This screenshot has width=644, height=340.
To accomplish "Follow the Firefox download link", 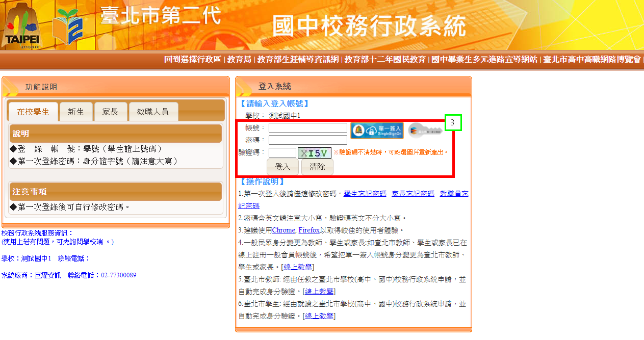I will (x=309, y=230).
